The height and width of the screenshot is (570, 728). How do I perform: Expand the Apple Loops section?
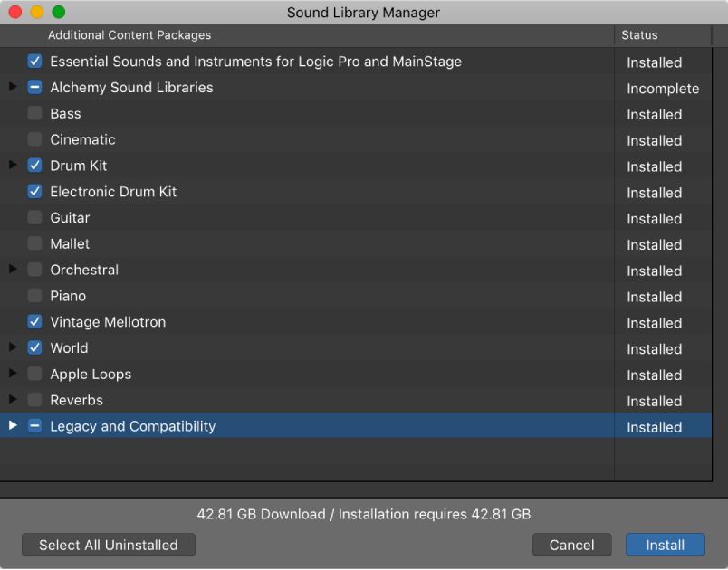coord(13,375)
